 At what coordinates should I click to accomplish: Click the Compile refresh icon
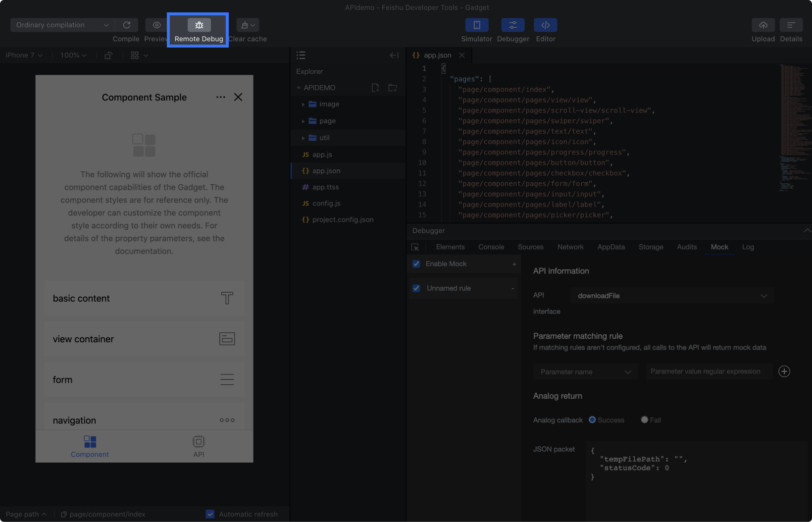[127, 25]
